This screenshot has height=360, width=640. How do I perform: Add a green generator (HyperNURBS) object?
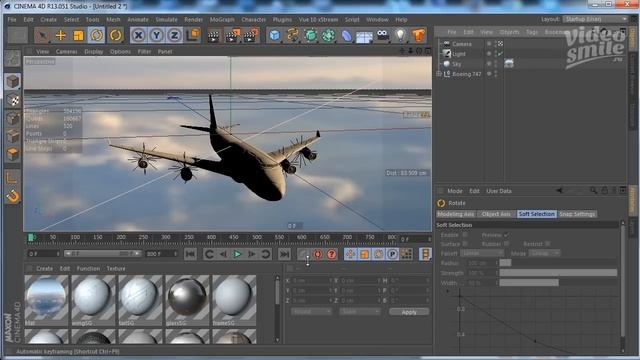(311, 36)
